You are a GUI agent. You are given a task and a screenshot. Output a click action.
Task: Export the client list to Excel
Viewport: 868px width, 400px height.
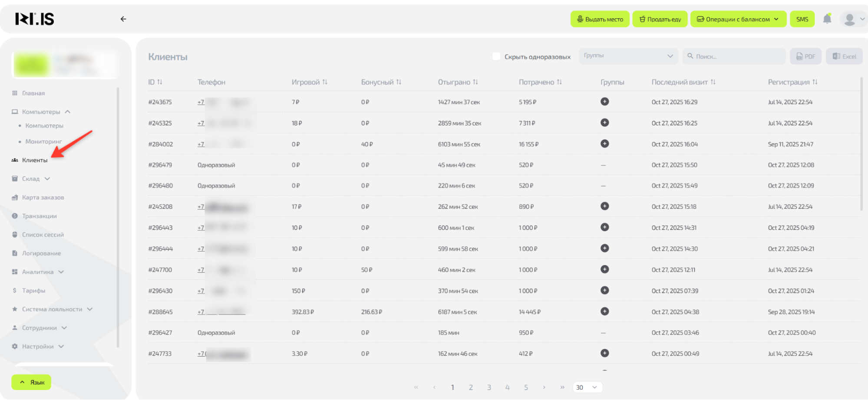[844, 56]
